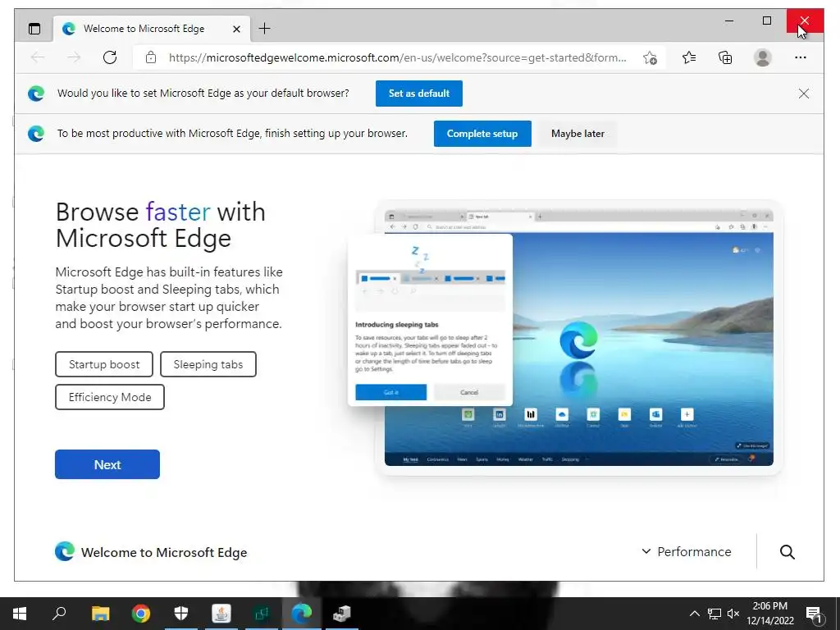View site information lock icon
The height and width of the screenshot is (630, 840).
pos(151,57)
